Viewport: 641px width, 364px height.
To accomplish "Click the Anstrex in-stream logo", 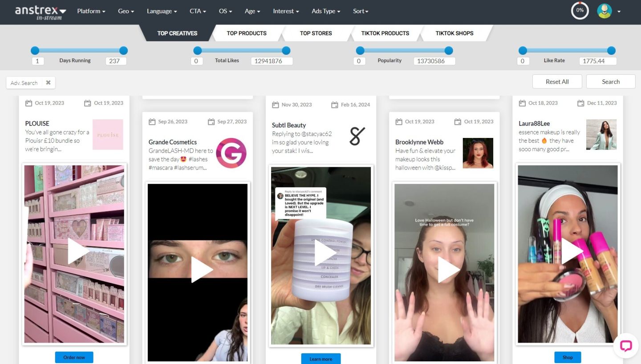I will [40, 12].
